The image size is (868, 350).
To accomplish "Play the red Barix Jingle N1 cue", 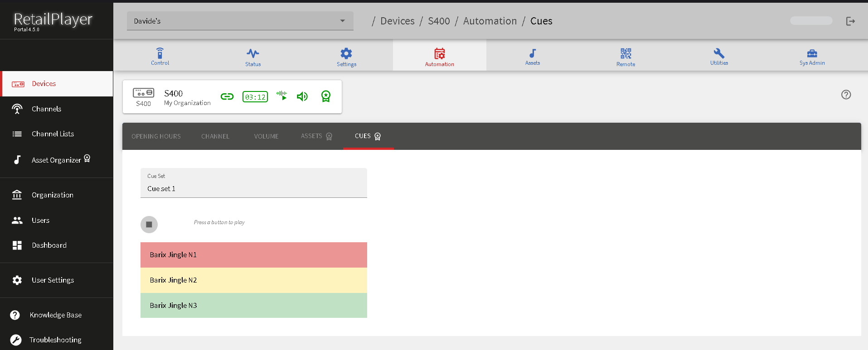I will (253, 255).
